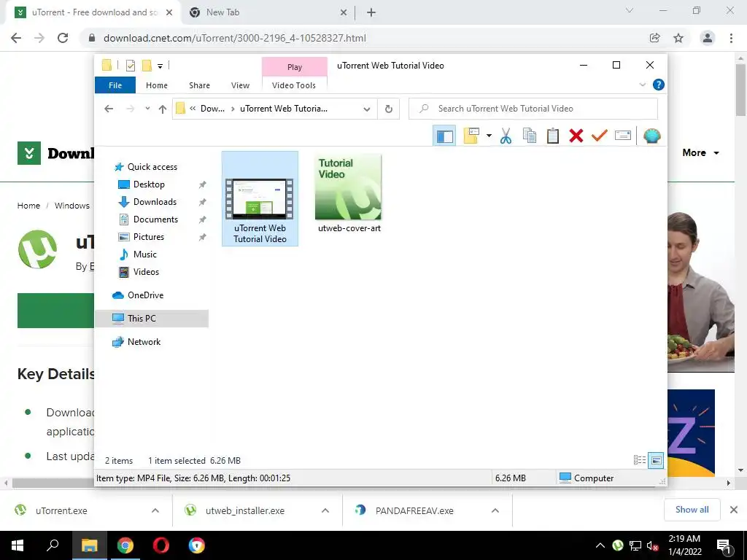Open the Quick Access Toolbar customize dropdown
Viewport: 747px width, 560px height.
pyautogui.click(x=160, y=66)
